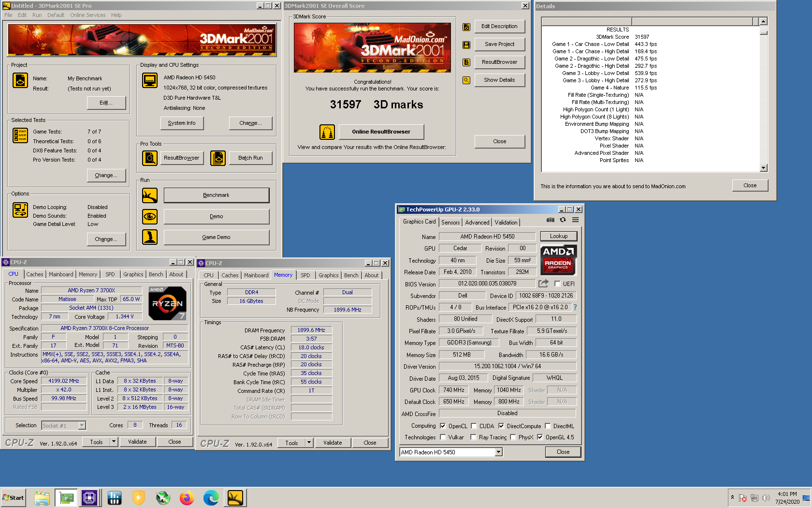Viewport: 812px width, 508px height.
Task: Toggle the DirectML checkbox
Action: pos(548,426)
